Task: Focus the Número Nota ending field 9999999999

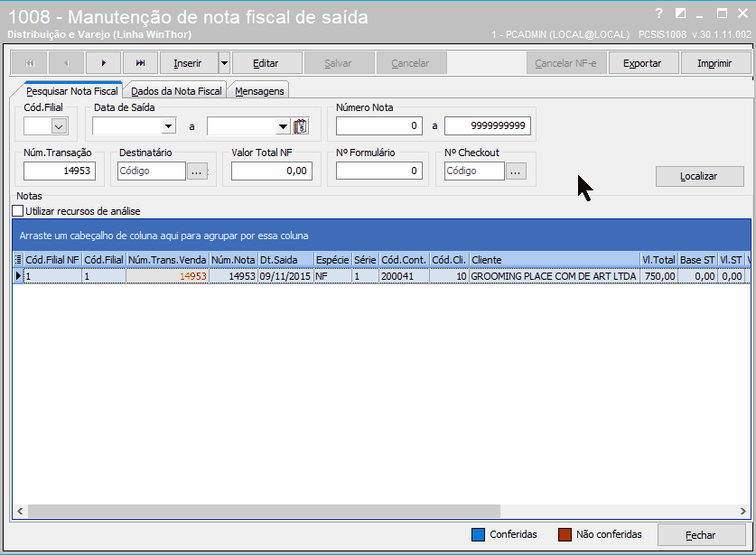Action: point(488,125)
